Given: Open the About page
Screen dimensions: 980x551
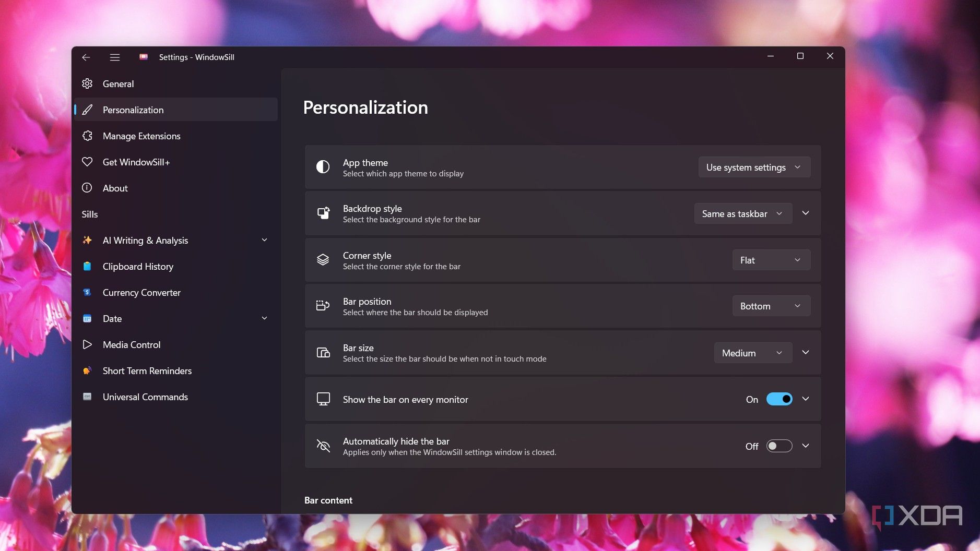Looking at the screenshot, I should click(x=176, y=188).
